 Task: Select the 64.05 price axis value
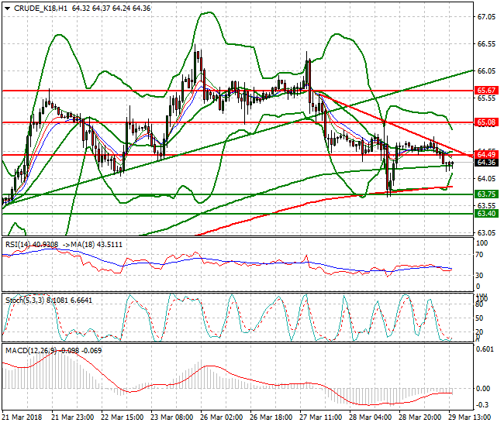coord(486,178)
